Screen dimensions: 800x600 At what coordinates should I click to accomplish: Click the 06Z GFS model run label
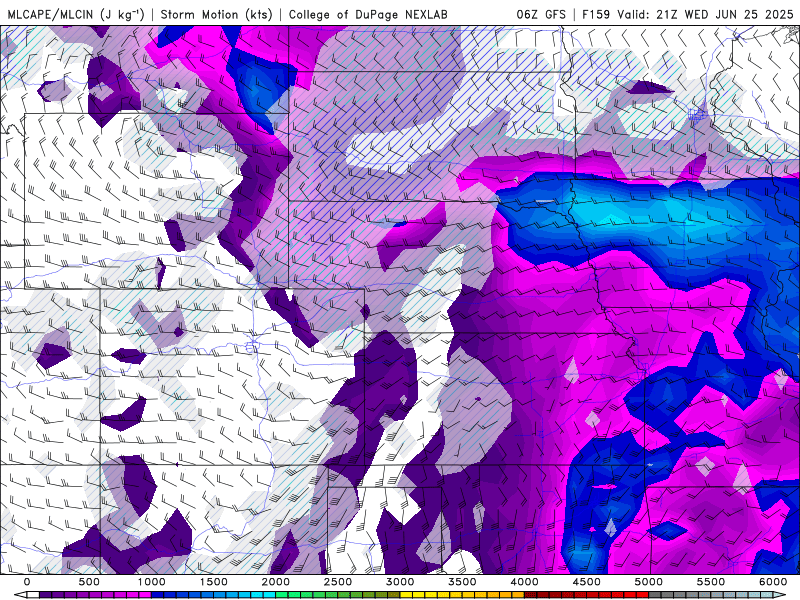541,15
